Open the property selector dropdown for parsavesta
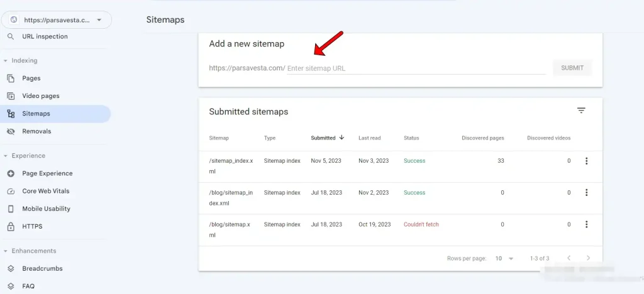This screenshot has height=294, width=644. (x=56, y=19)
